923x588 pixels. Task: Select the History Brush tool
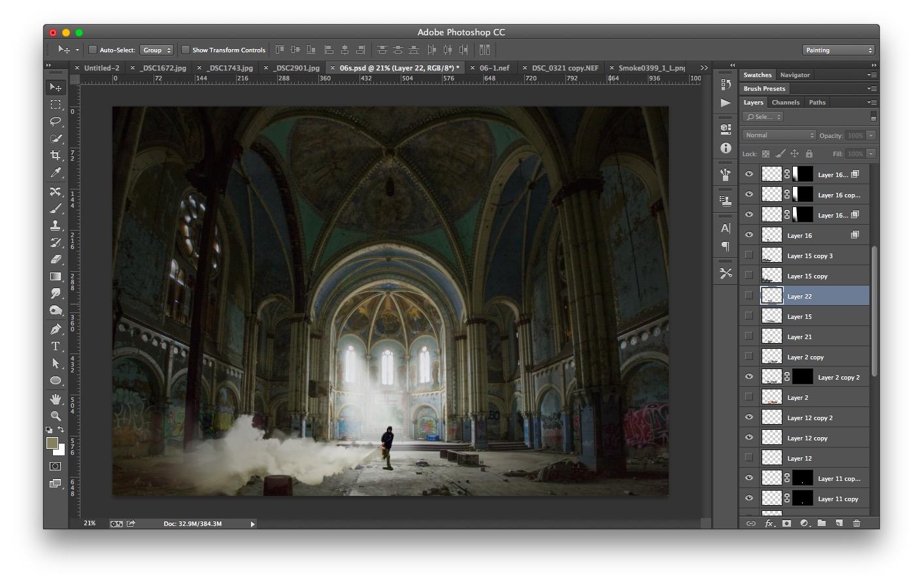tap(56, 242)
